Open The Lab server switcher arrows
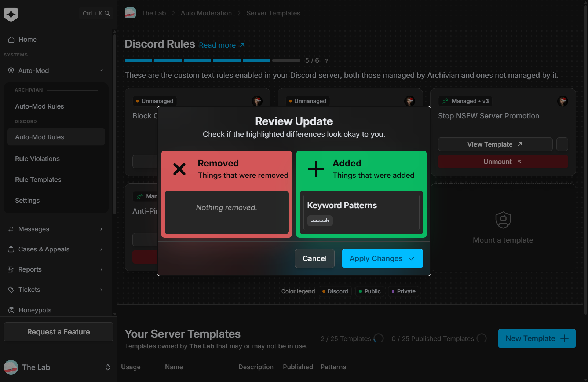This screenshot has height=382, width=588. (x=108, y=367)
